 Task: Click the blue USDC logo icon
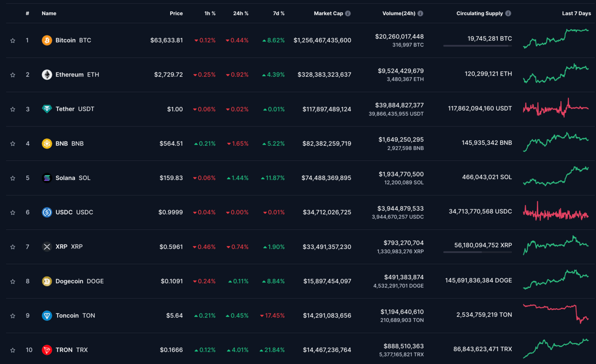[47, 212]
